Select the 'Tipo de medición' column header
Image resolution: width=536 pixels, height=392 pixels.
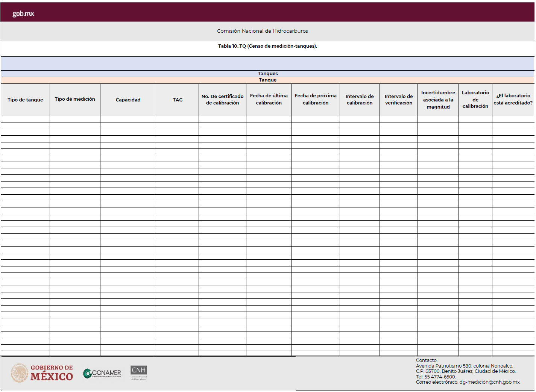75,99
